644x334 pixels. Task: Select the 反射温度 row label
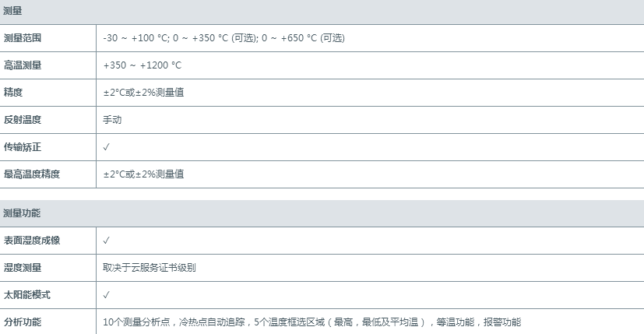tap(23, 120)
